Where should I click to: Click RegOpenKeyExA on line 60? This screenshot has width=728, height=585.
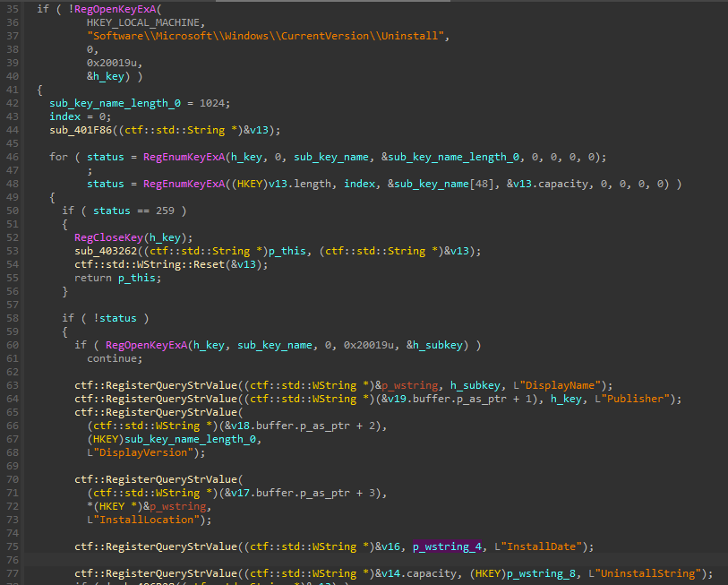click(146, 345)
